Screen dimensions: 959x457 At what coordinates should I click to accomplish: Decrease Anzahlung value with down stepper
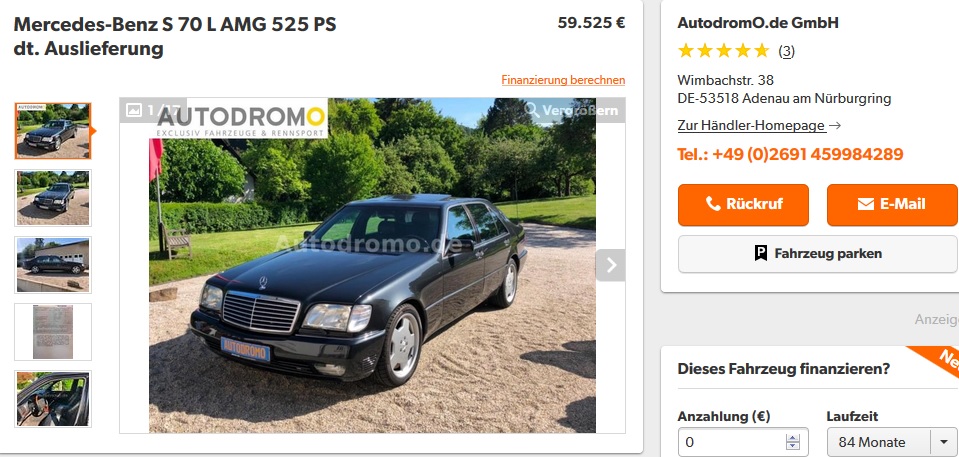click(x=793, y=446)
